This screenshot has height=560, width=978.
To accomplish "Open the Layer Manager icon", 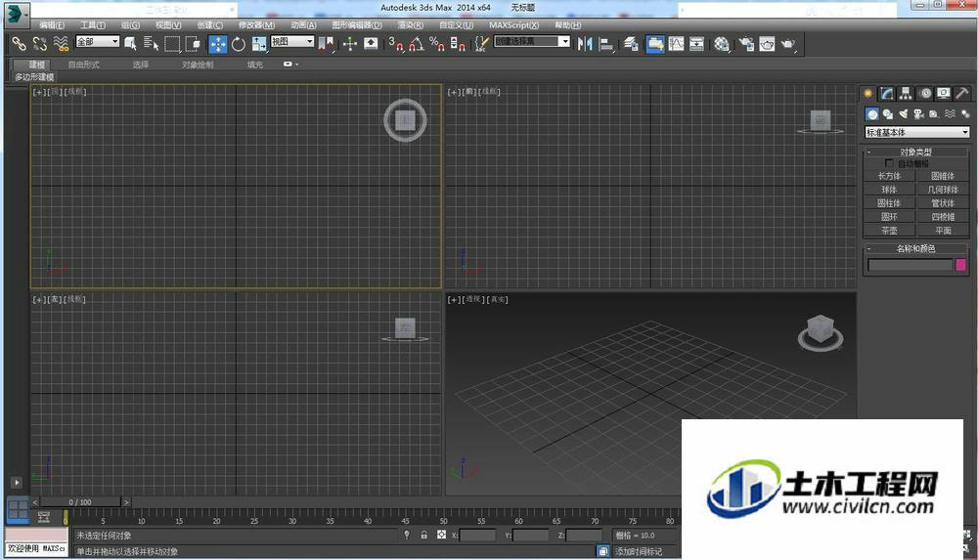I will 631,44.
